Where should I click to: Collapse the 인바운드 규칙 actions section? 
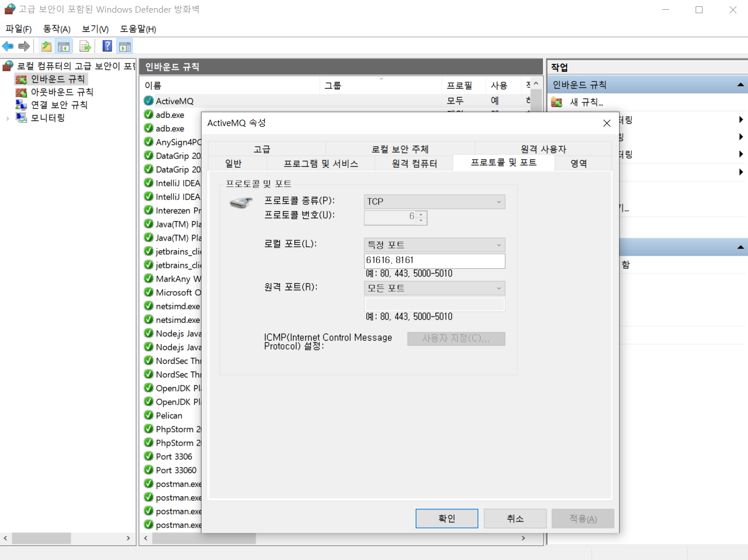pyautogui.click(x=741, y=85)
